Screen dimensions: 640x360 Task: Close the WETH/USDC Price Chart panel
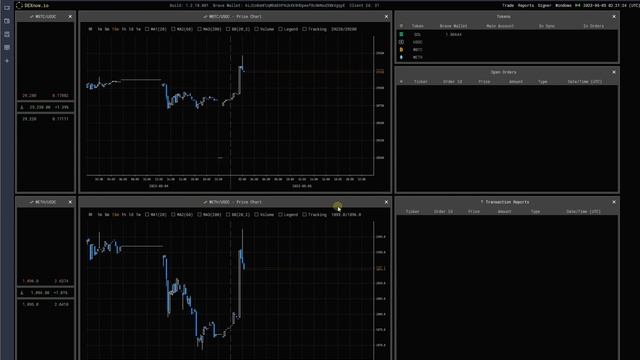[x=386, y=202]
